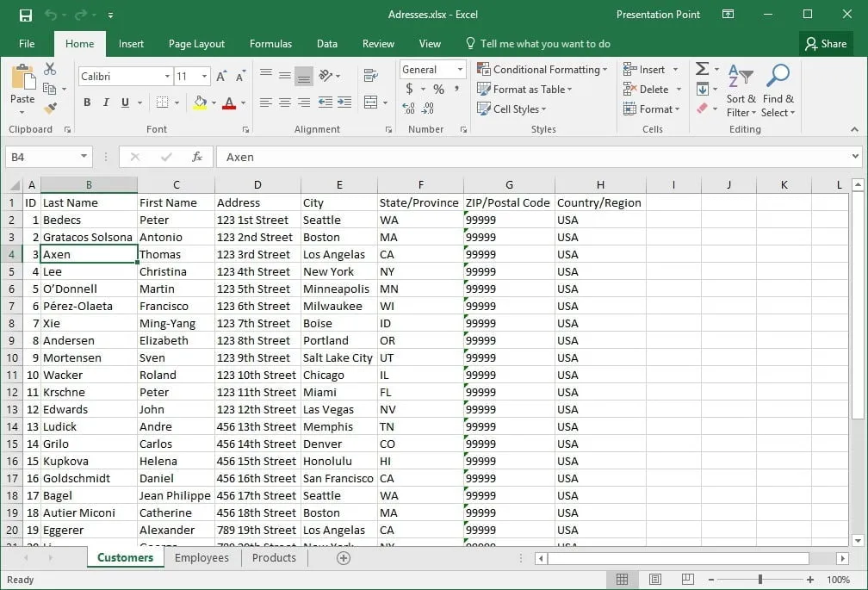Click the Insert Function fx icon
This screenshot has width=868, height=590.
197,157
